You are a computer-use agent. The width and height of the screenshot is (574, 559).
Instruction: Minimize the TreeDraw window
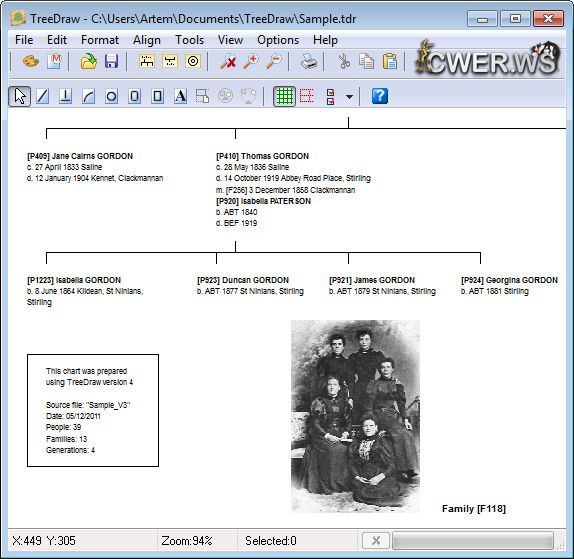tap(482, 18)
